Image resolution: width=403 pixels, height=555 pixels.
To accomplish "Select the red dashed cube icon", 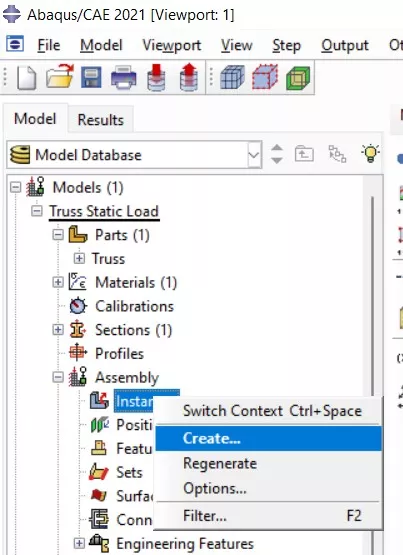I will [x=265, y=77].
